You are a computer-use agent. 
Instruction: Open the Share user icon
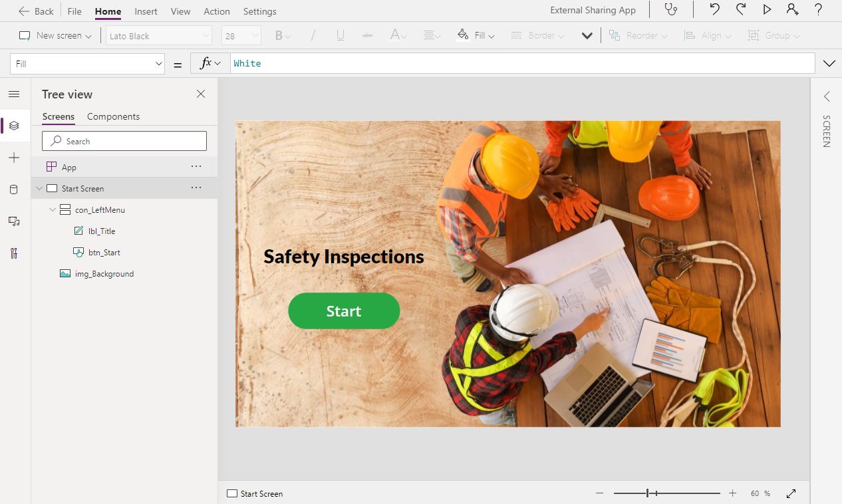point(792,10)
